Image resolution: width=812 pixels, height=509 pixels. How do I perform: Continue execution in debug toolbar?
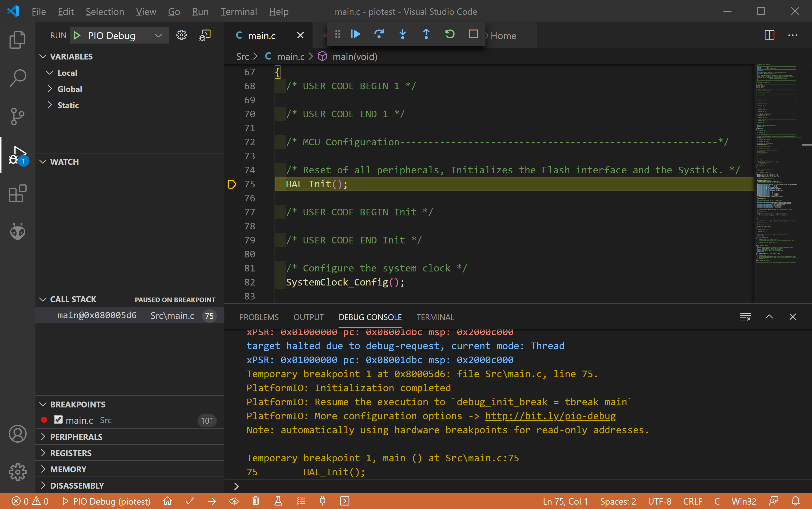[356, 34]
